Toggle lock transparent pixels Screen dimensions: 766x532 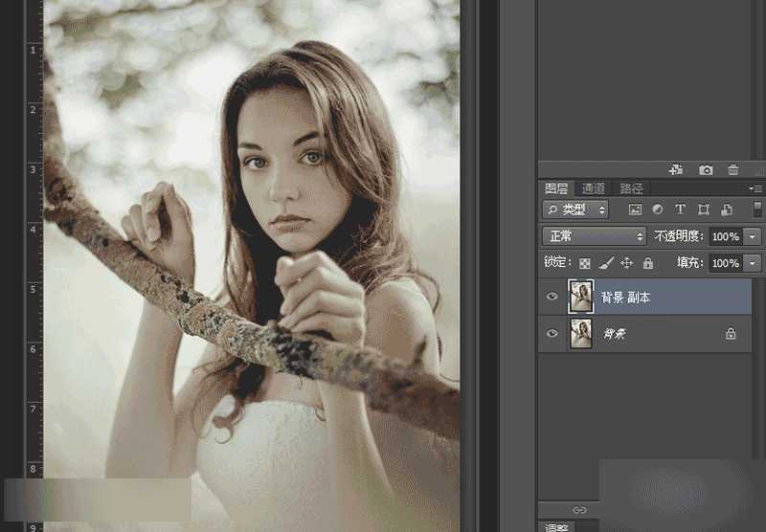(x=585, y=263)
